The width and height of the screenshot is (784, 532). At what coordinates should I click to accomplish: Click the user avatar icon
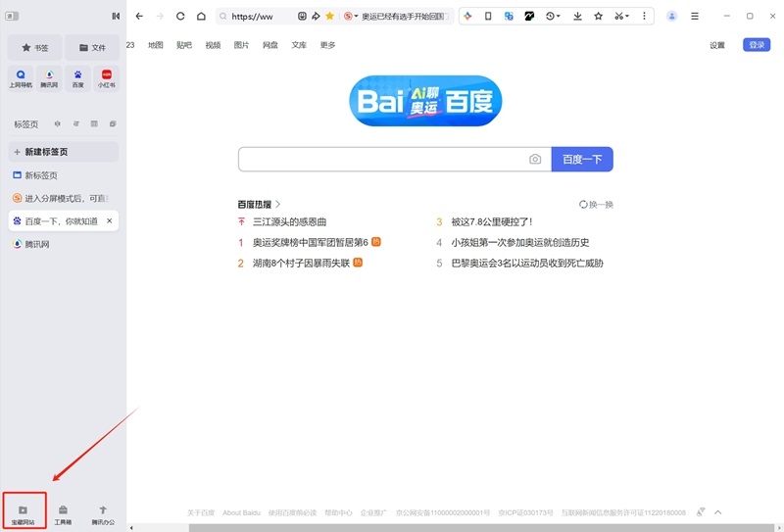(x=672, y=16)
